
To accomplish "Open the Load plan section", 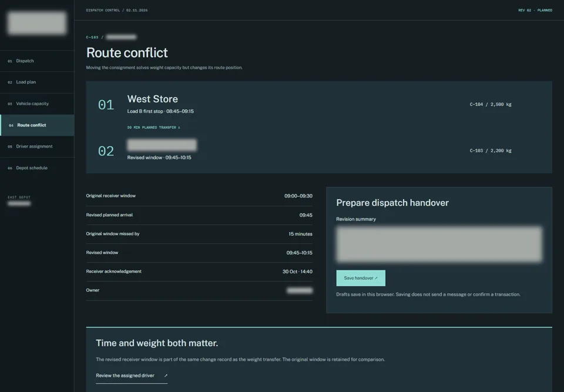I will pyautogui.click(x=37, y=82).
